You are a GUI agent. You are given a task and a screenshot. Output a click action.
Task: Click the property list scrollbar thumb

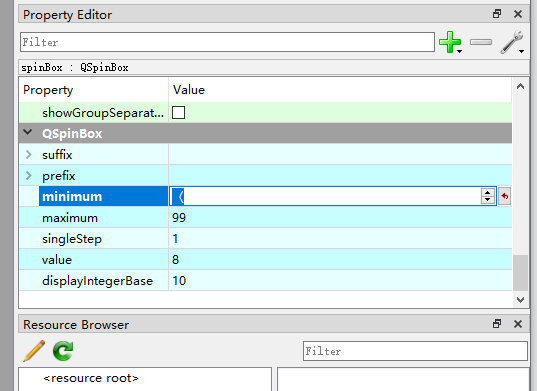click(520, 273)
